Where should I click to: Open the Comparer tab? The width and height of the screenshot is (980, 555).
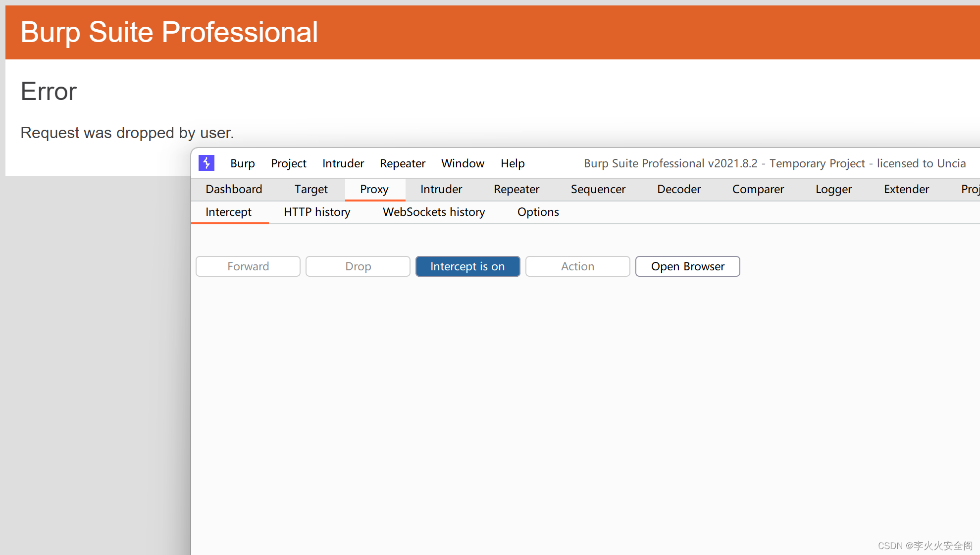coord(758,189)
